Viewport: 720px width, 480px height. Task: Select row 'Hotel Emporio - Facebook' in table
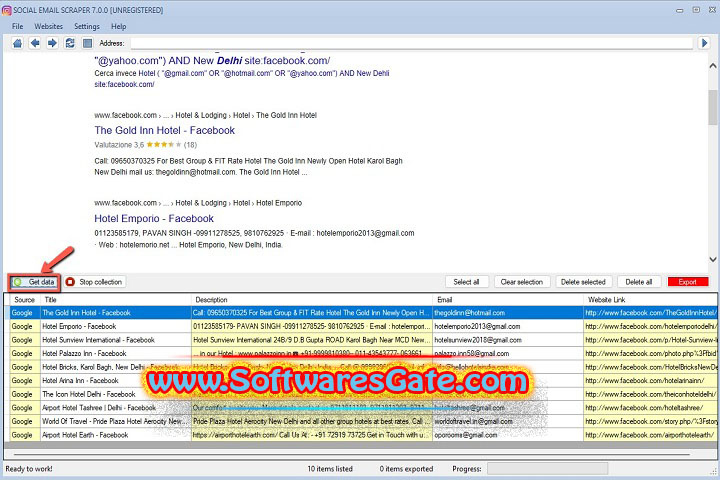pyautogui.click(x=363, y=327)
